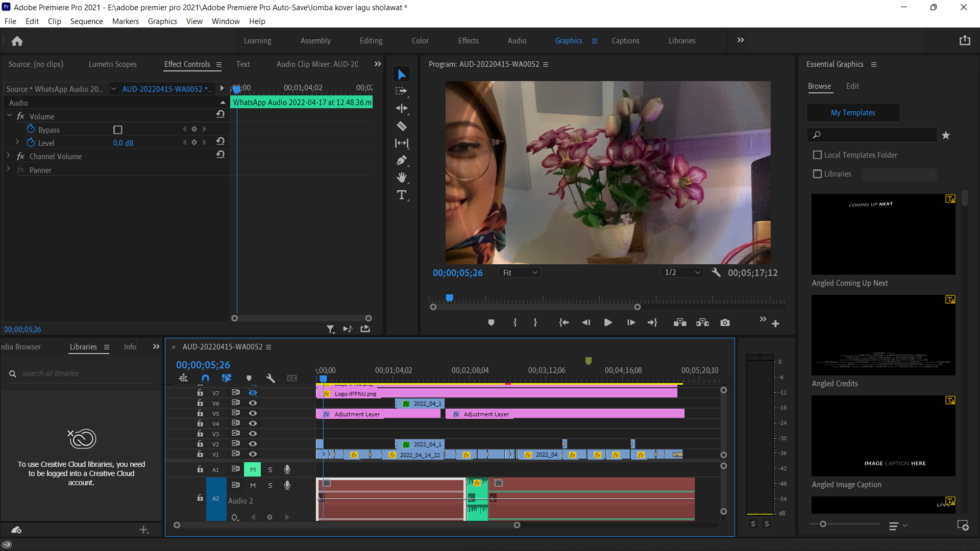980x551 pixels.
Task: Select the Hand tool
Action: click(x=402, y=178)
